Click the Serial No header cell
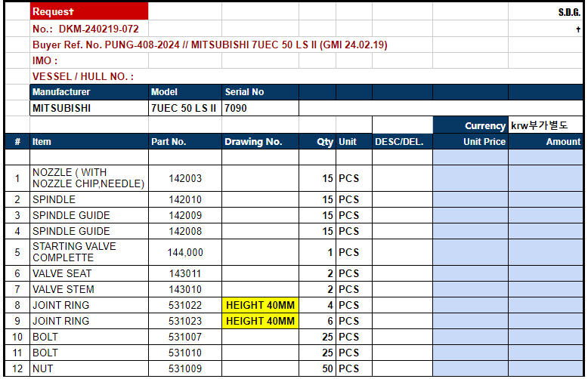Image resolution: width=588 pixels, height=379 pixels. tap(260, 92)
